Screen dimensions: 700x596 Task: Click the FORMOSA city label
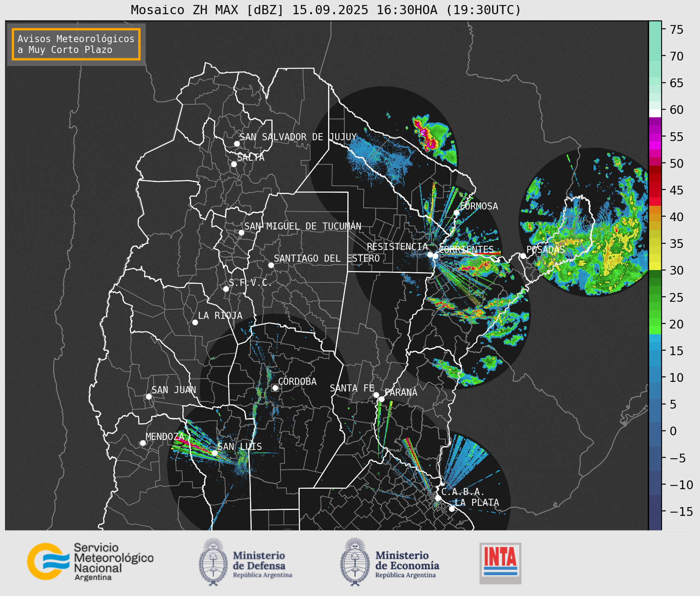click(479, 206)
